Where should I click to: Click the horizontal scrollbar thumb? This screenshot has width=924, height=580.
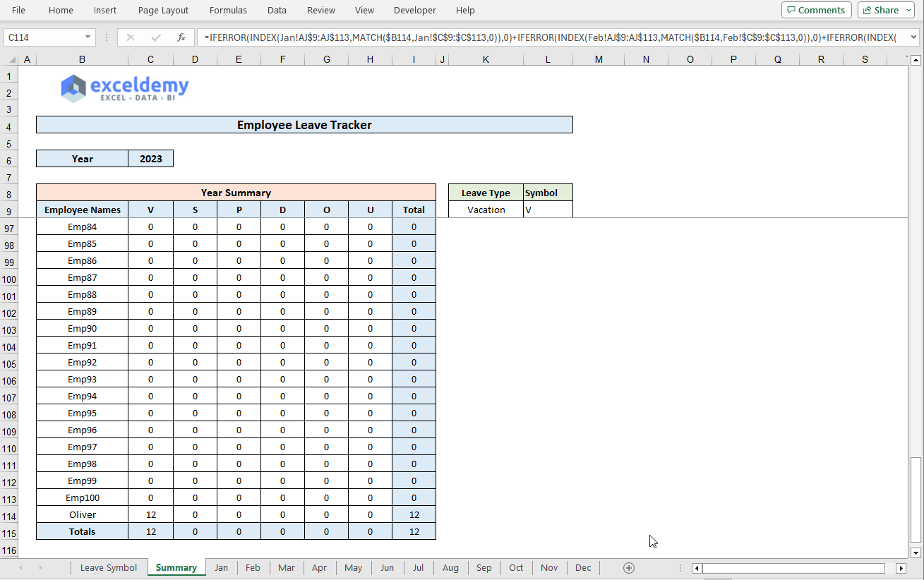pyautogui.click(x=793, y=568)
